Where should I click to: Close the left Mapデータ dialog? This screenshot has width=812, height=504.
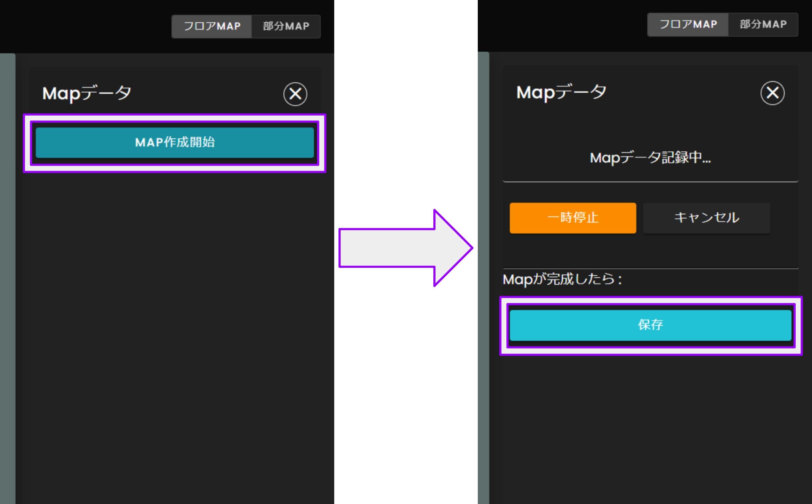point(295,94)
